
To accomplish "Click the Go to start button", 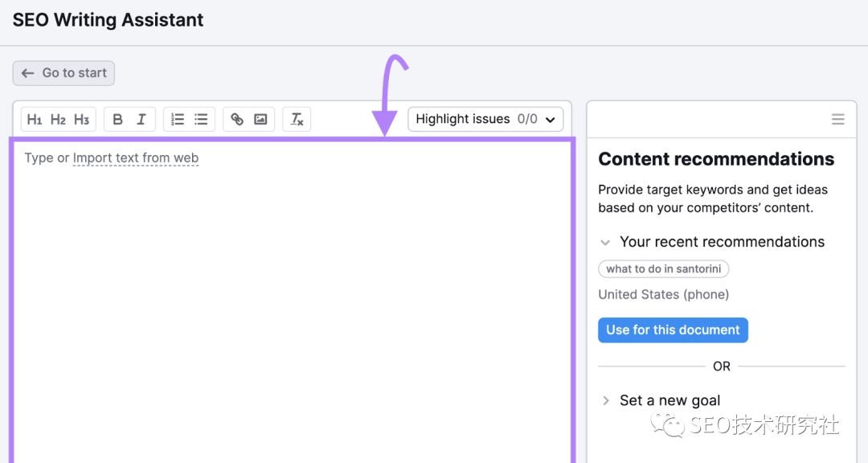I will click(x=64, y=73).
